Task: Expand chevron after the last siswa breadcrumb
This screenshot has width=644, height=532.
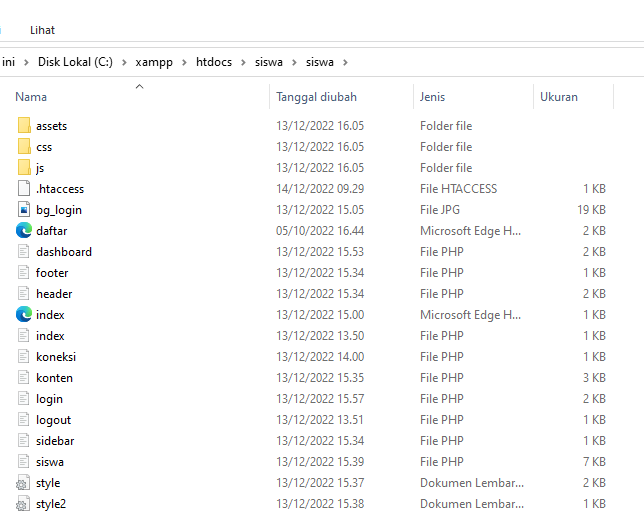Action: click(x=345, y=62)
